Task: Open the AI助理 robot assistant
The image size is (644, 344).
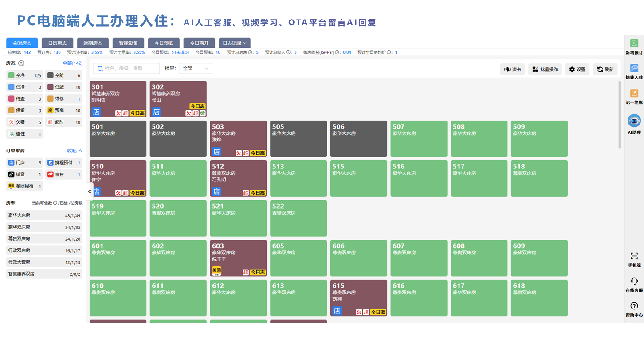Action: (634, 121)
